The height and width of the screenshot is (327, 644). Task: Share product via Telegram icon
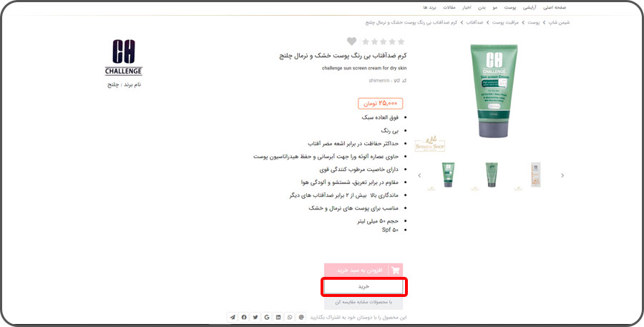click(x=233, y=317)
